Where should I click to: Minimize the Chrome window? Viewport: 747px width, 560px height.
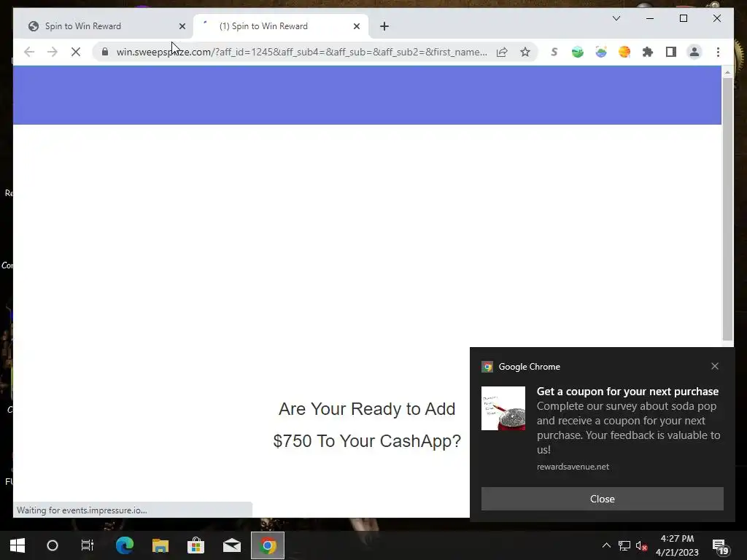pyautogui.click(x=650, y=18)
